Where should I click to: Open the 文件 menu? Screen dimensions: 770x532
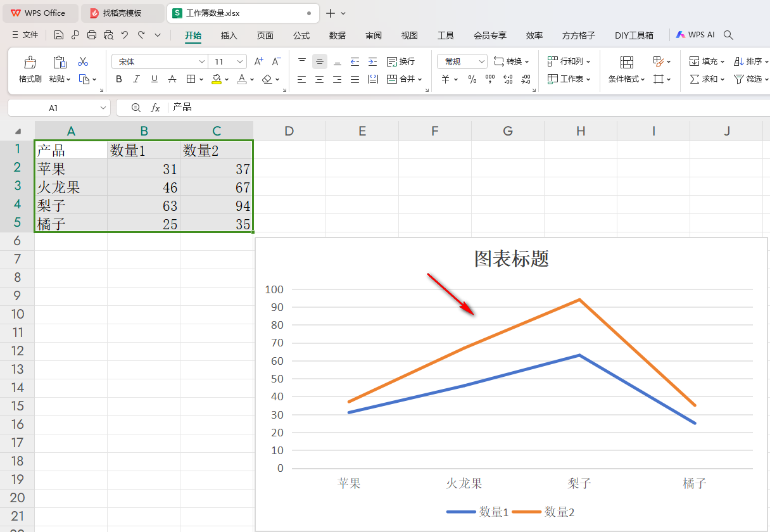25,35
